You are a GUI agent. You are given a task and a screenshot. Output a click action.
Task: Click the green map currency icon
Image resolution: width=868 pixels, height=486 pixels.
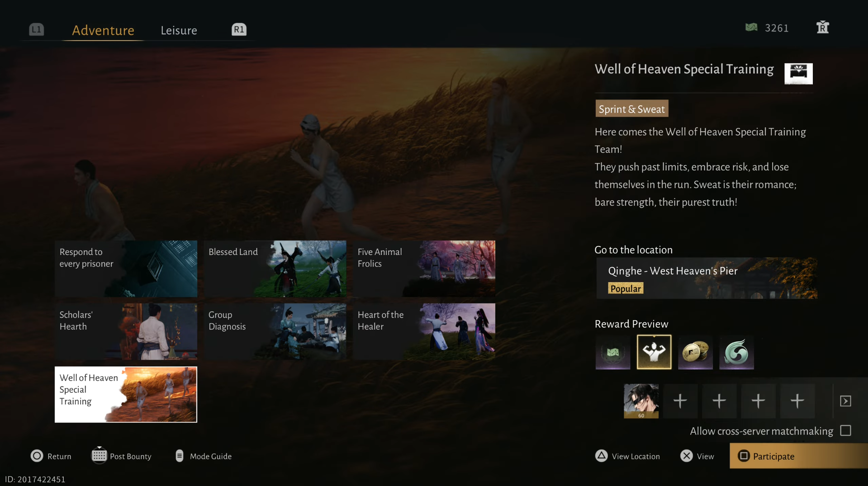751,28
